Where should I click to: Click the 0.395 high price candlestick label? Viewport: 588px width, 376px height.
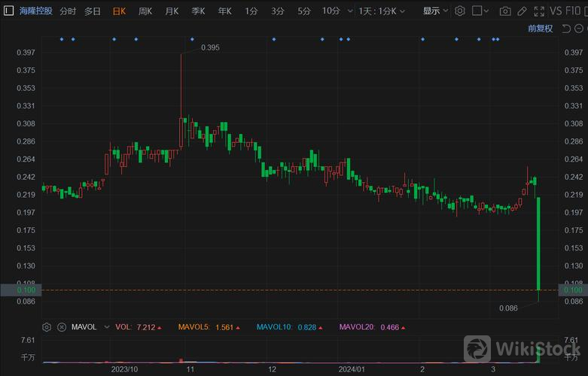[x=210, y=47]
